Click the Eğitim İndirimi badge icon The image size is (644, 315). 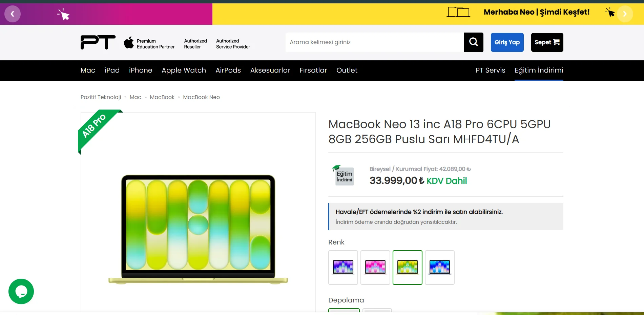pyautogui.click(x=344, y=175)
